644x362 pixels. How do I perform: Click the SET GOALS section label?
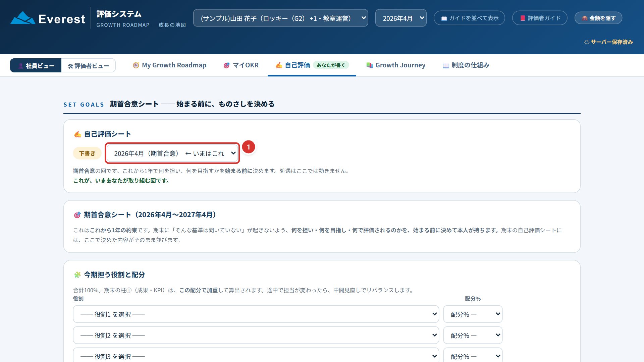(x=84, y=105)
